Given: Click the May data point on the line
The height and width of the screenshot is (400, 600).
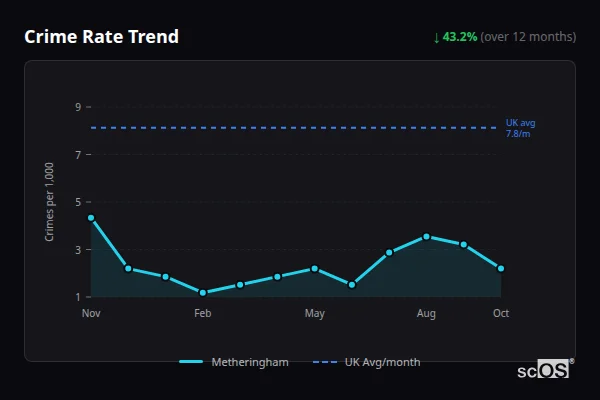Looking at the screenshot, I should 315,269.
